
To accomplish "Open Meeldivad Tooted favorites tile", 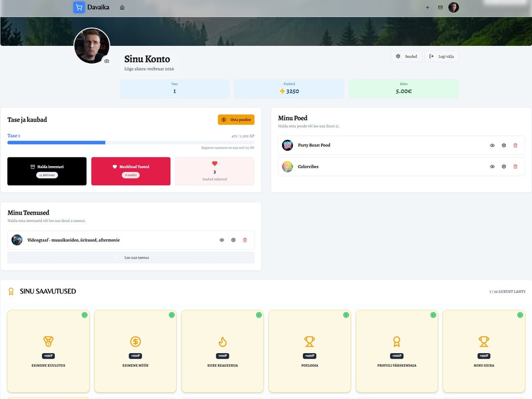I will (131, 171).
